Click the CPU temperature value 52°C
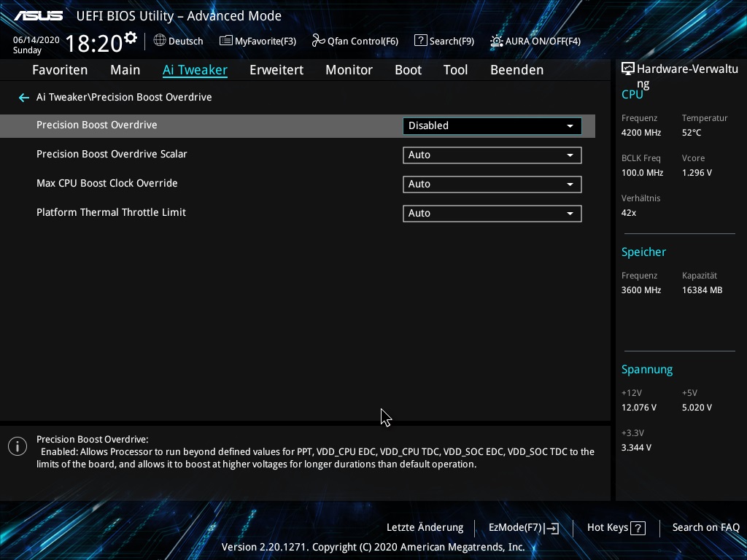 coord(692,133)
